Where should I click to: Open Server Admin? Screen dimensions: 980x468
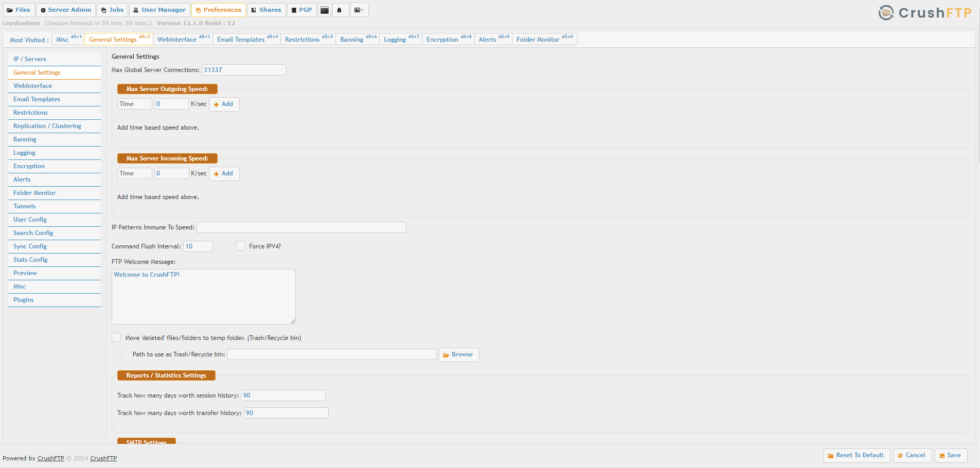[x=66, y=10]
